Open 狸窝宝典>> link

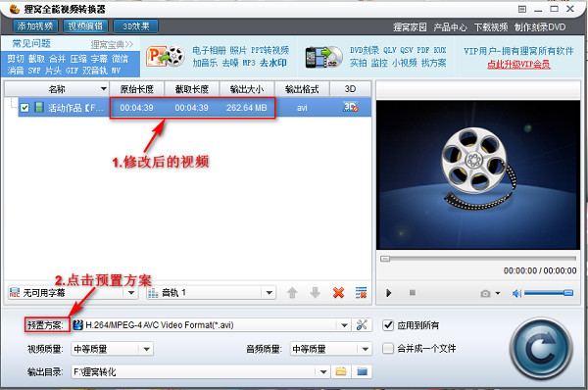pos(112,44)
